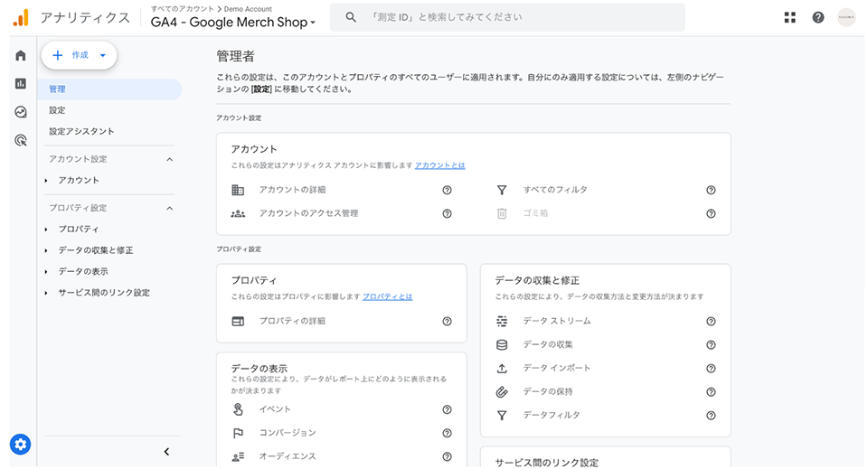Expand the プロパティ tree item in sidebar
This screenshot has width=868, height=469.
point(46,229)
